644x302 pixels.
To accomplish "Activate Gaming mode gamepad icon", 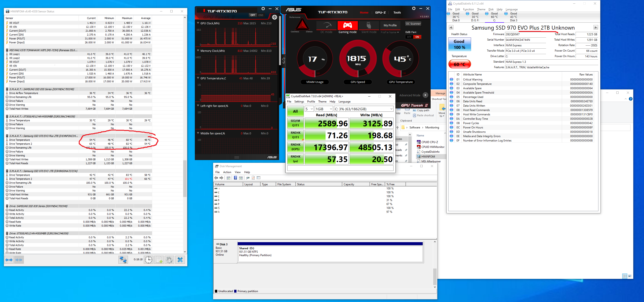I will 348,25.
